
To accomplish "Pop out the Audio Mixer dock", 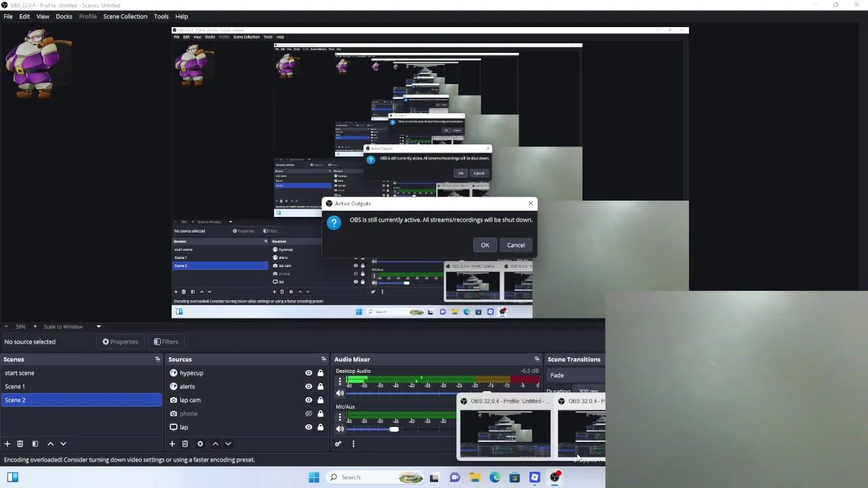I will tap(536, 359).
